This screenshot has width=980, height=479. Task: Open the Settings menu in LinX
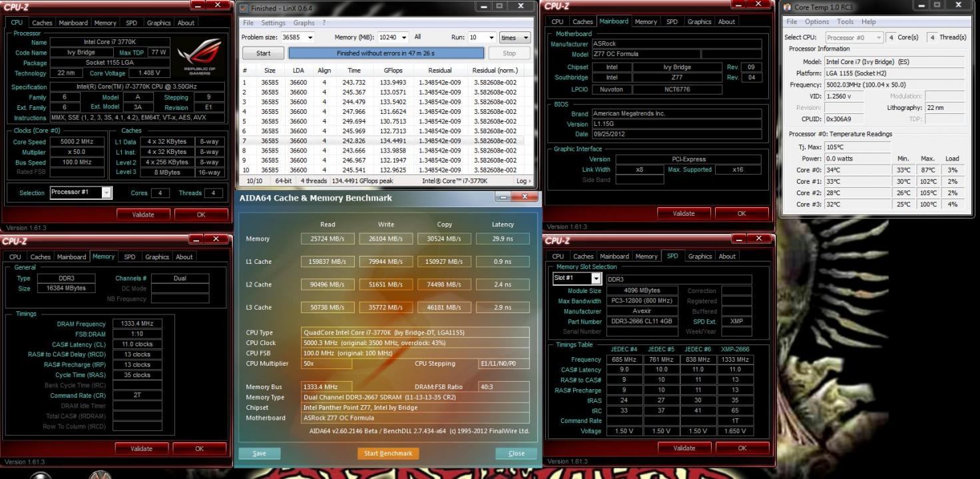click(273, 23)
